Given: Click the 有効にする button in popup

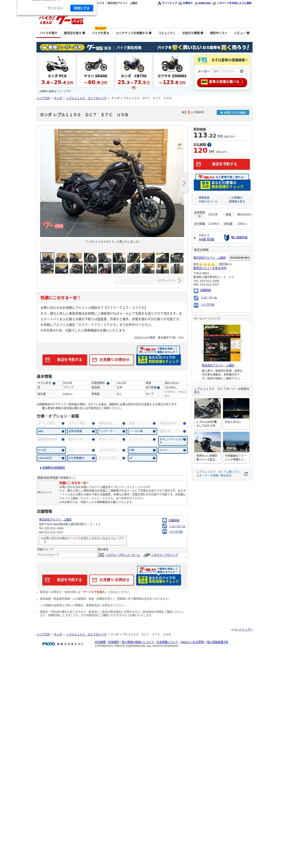Looking at the screenshot, I should click(x=81, y=8).
